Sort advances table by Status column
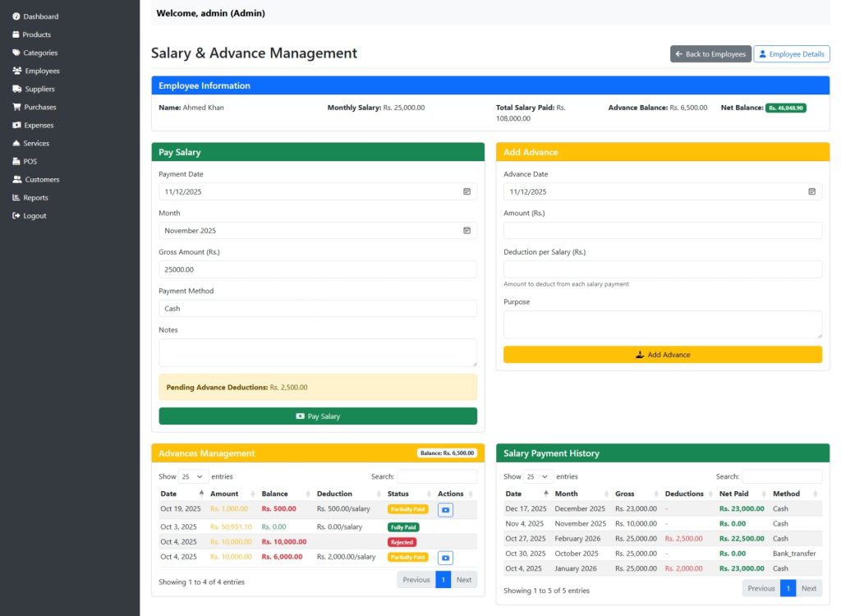 (x=408, y=494)
